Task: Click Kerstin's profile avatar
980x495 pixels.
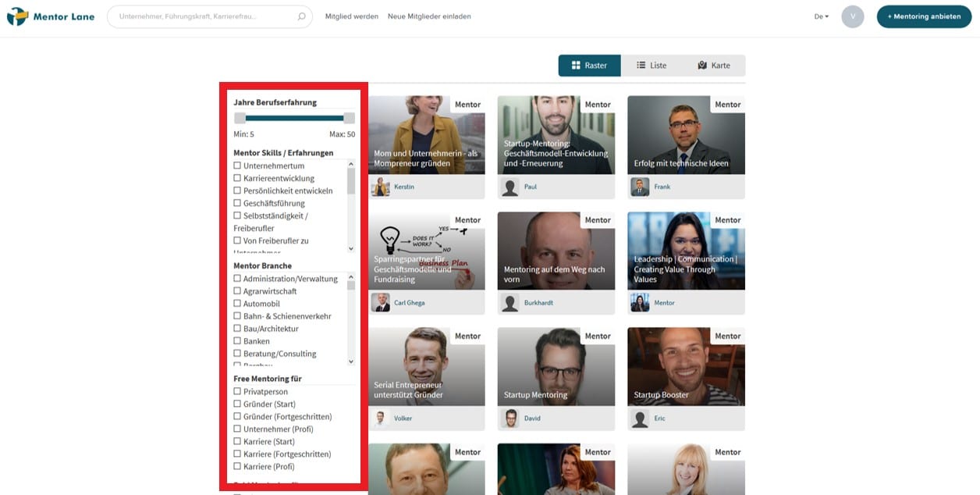Action: pyautogui.click(x=381, y=187)
